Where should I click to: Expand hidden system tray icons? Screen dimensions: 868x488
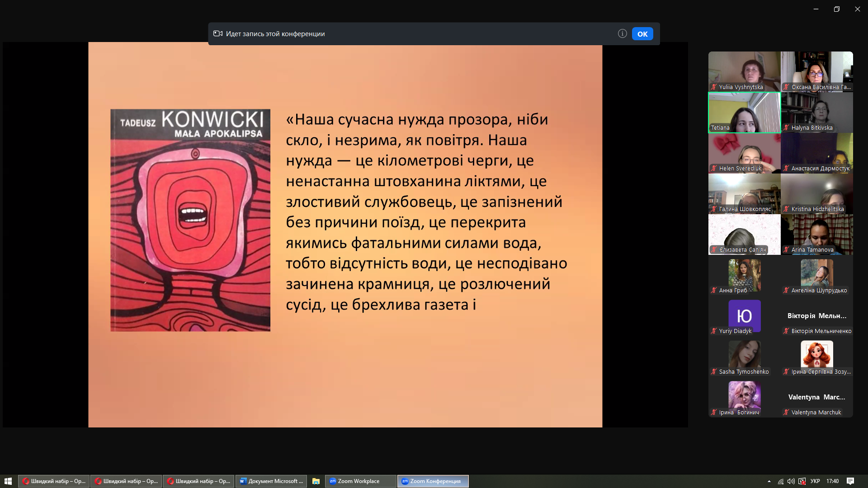(769, 481)
